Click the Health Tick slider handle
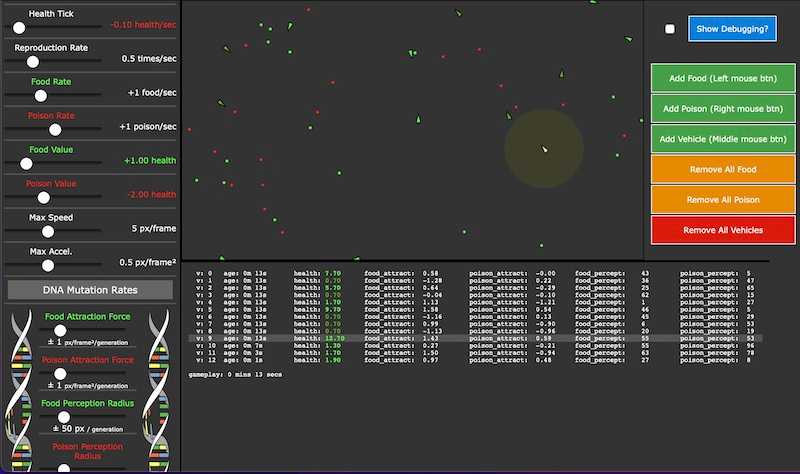The image size is (800, 474). pos(19,28)
